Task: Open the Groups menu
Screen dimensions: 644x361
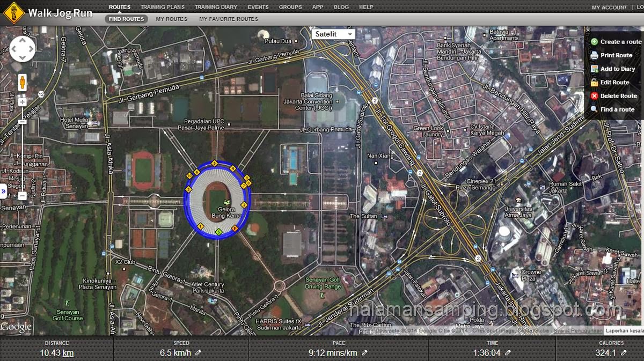Action: 290,7
